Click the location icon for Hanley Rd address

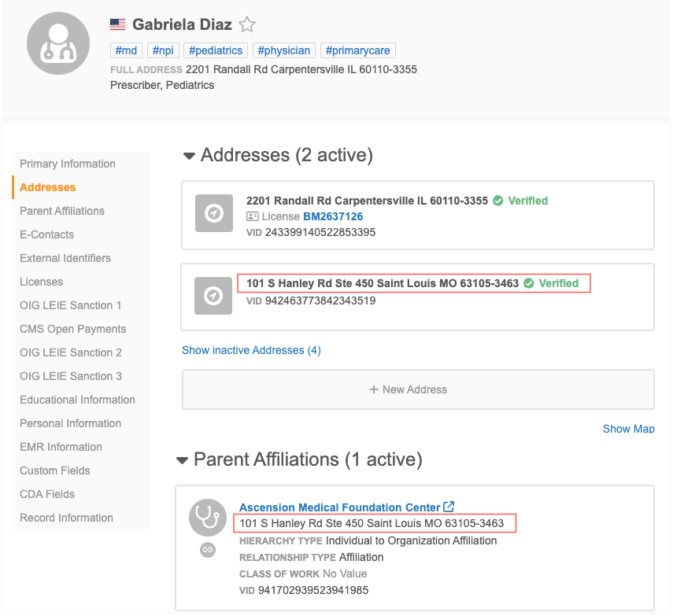(x=213, y=296)
